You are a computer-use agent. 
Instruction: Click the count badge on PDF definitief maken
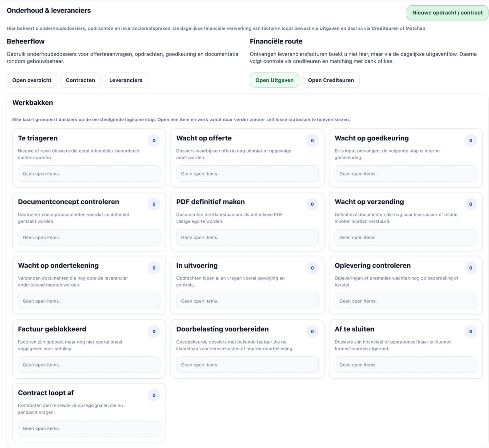pyautogui.click(x=312, y=204)
